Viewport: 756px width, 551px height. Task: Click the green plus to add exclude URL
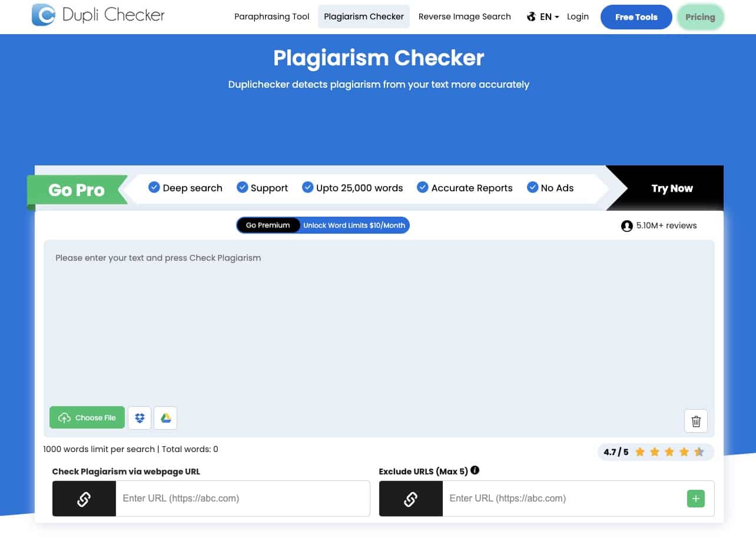(x=695, y=498)
